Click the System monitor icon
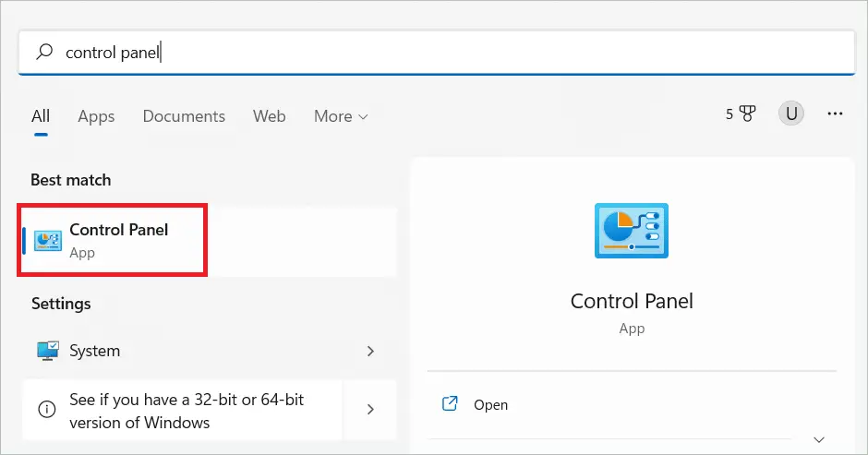 pos(48,351)
